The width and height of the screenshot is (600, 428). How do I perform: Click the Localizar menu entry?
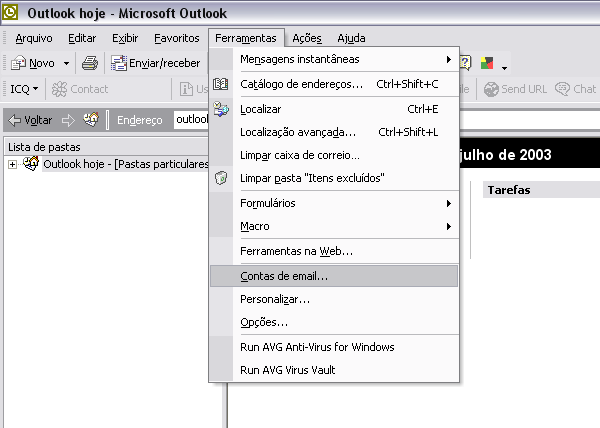click(x=261, y=108)
